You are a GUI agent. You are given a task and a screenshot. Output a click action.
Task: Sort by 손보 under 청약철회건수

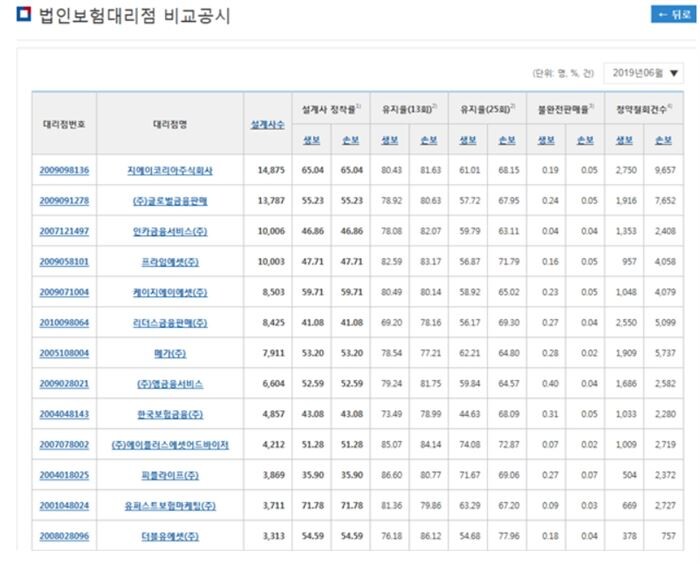pyautogui.click(x=663, y=140)
